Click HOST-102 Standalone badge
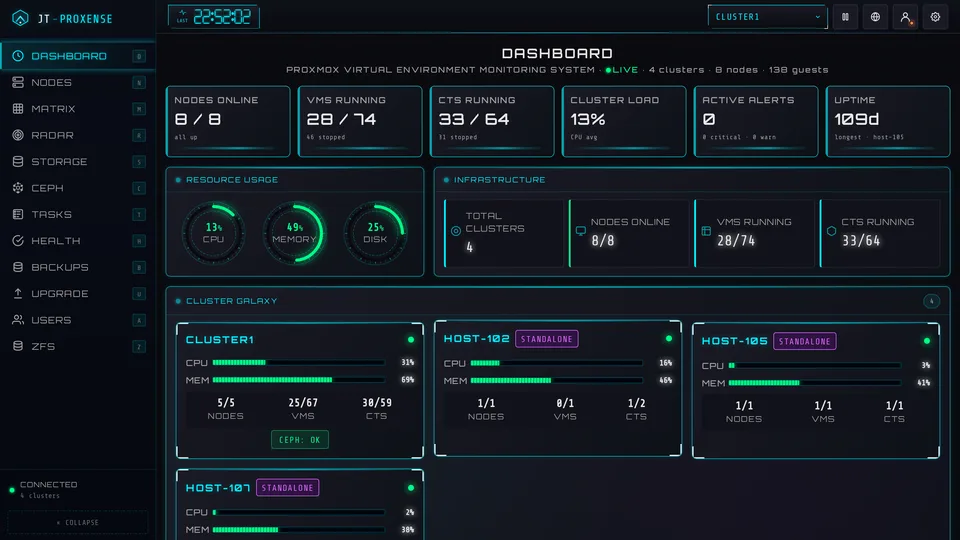Image resolution: width=960 pixels, height=540 pixels. point(547,339)
